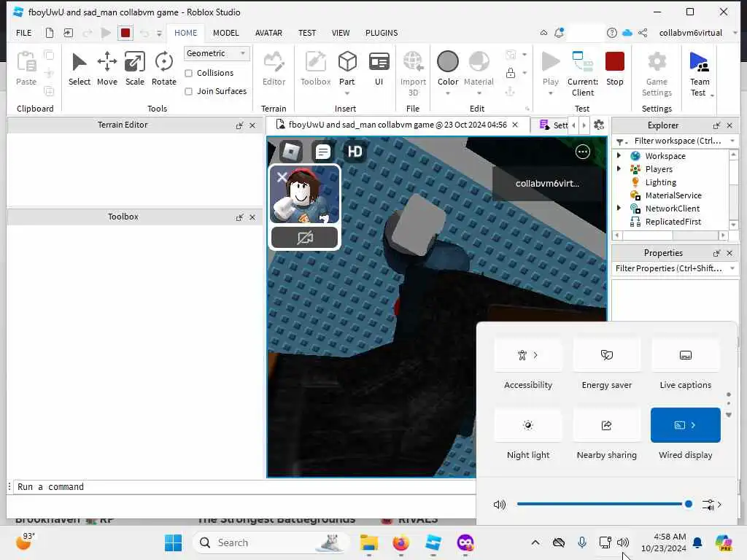Image resolution: width=747 pixels, height=560 pixels.
Task: Open the Terrain Editor icon
Action: (274, 69)
